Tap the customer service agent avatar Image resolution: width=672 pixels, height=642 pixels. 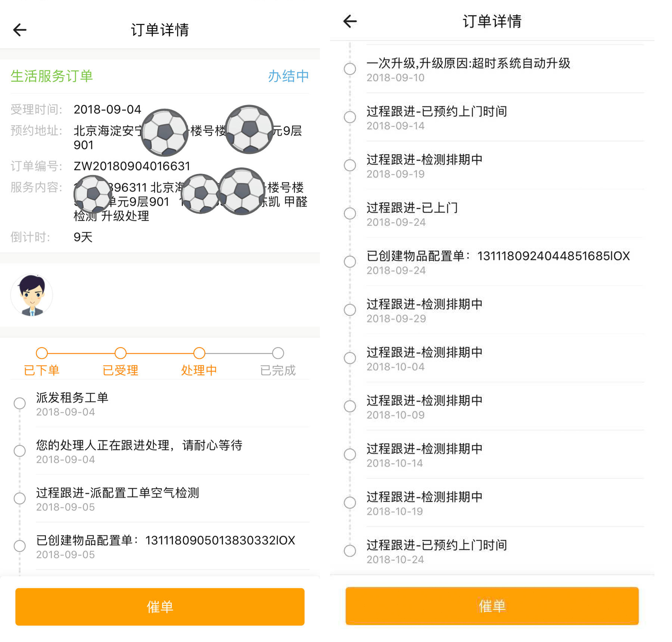click(x=32, y=295)
